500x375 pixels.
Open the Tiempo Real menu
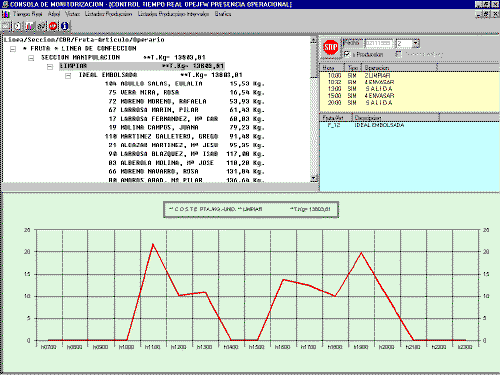(x=28, y=14)
